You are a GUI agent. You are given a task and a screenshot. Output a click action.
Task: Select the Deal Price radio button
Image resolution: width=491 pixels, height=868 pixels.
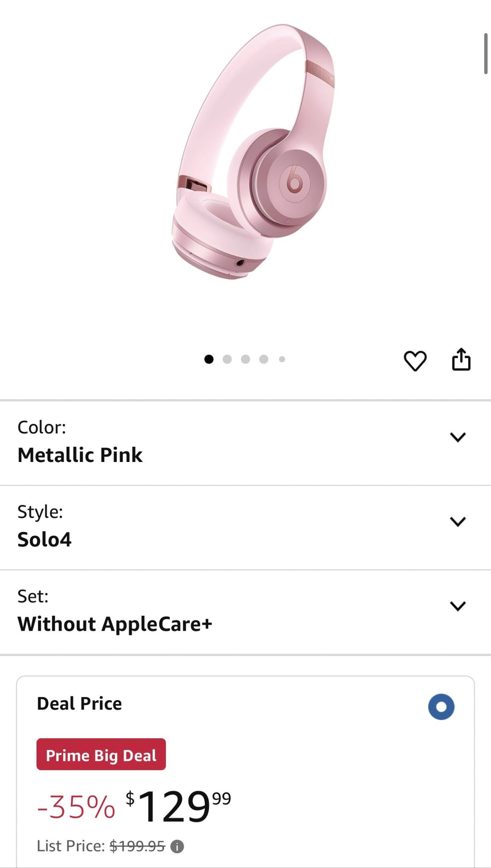[441, 707]
